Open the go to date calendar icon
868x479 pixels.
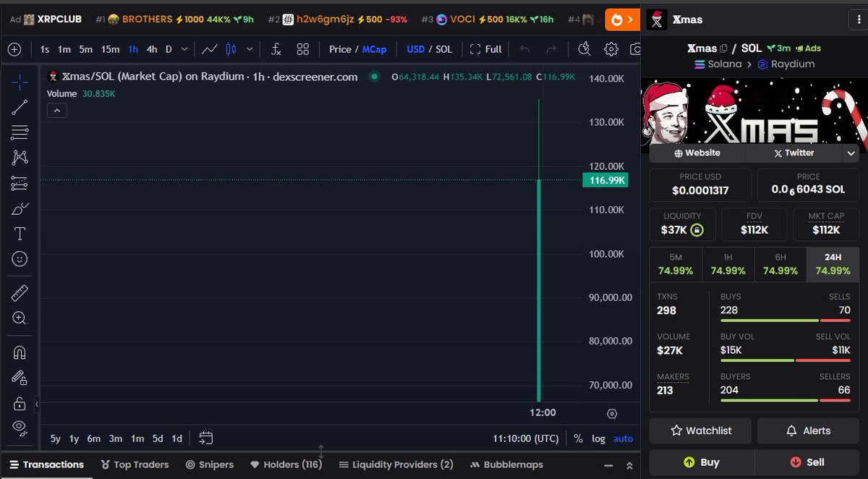(x=206, y=438)
